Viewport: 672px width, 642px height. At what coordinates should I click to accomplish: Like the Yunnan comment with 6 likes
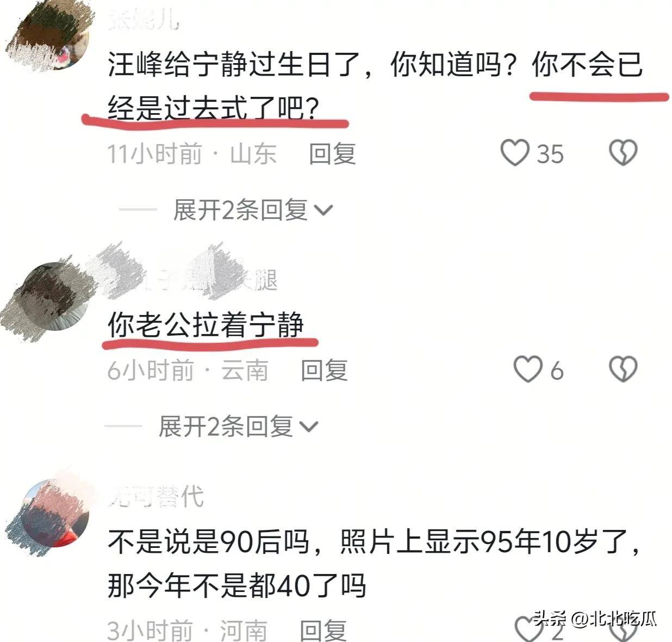[528, 369]
